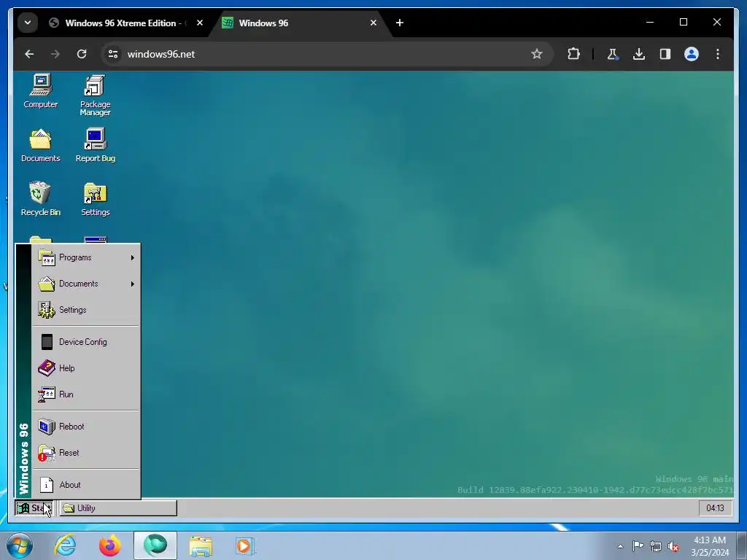Viewport: 747px width, 560px height.
Task: Open the Recycle Bin desktop icon
Action: tap(41, 200)
